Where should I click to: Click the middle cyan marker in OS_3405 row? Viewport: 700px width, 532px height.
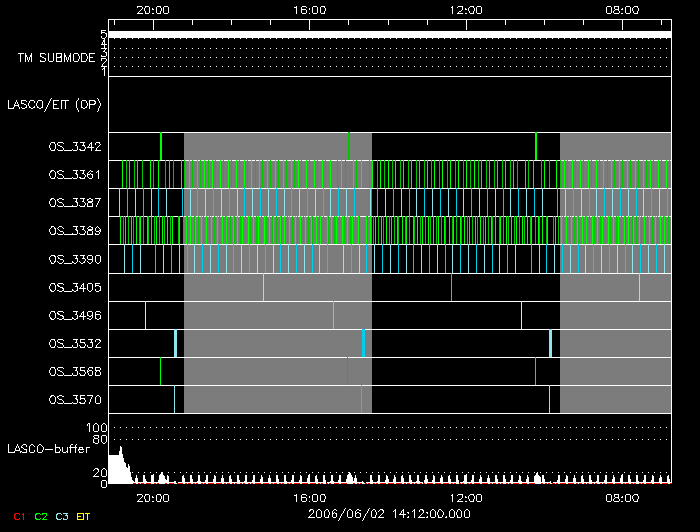click(451, 287)
